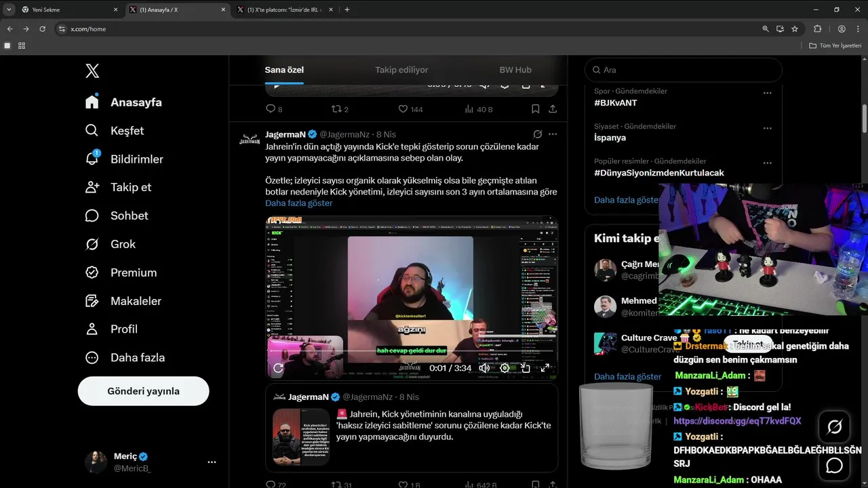Open Profil in the sidebar

coord(111,329)
